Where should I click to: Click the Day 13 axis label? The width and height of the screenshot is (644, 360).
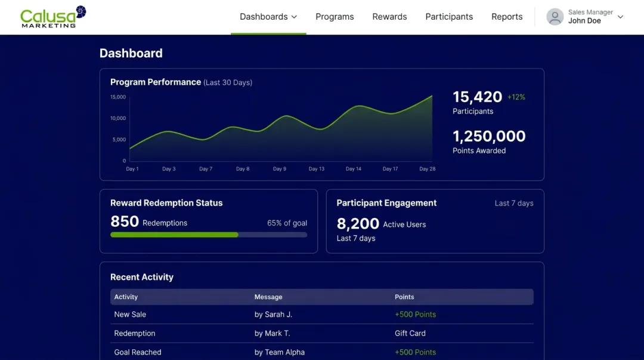coord(316,169)
